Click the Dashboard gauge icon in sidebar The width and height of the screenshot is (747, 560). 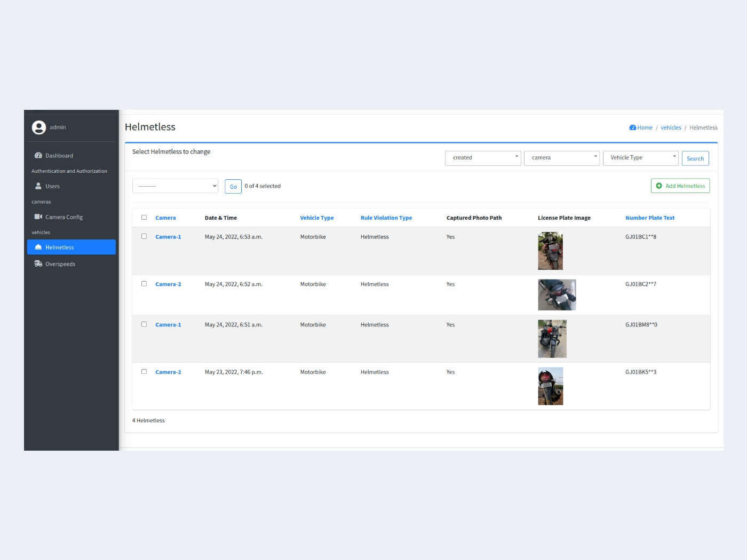click(x=38, y=156)
